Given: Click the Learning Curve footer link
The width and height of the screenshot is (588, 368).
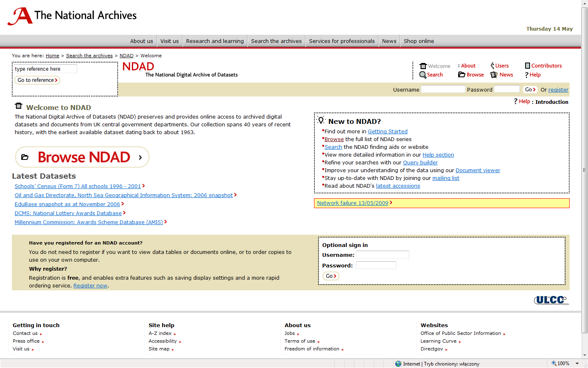Looking at the screenshot, I should coord(439,341).
